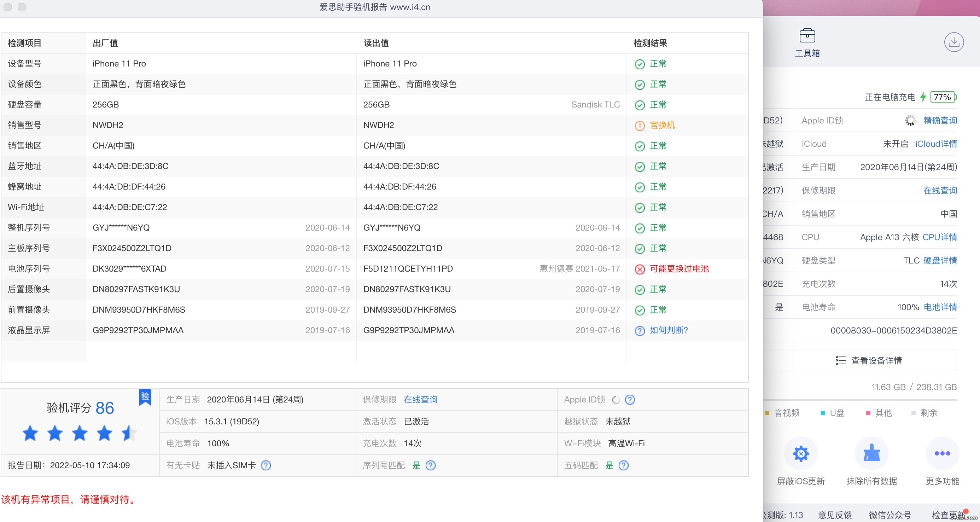Click 在线查询 in report warranty cell
Image resolution: width=980 pixels, height=522 pixels.
pos(420,400)
